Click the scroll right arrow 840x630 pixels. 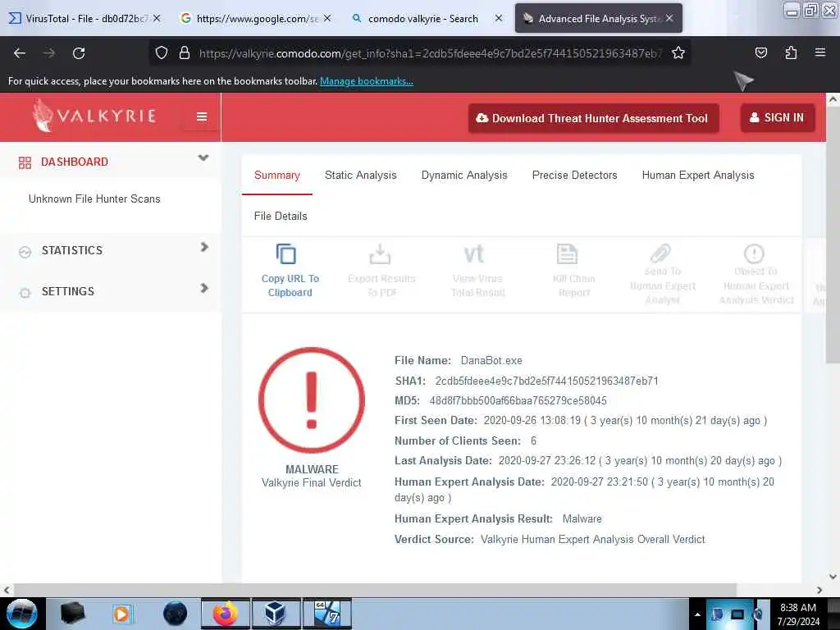click(819, 590)
